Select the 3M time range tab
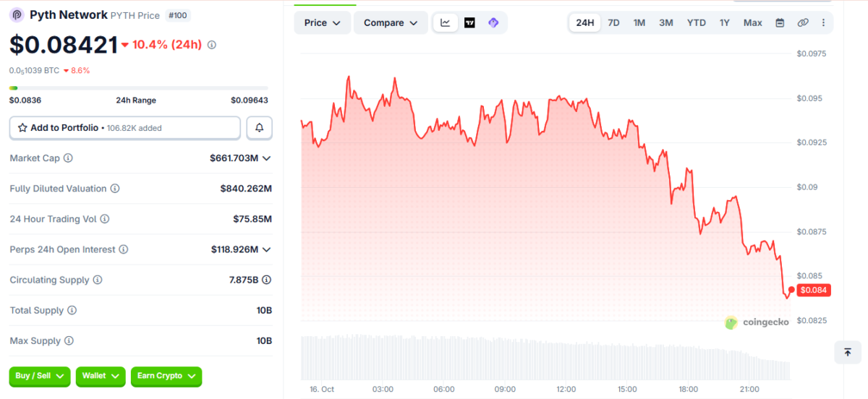The image size is (868, 399). click(666, 23)
